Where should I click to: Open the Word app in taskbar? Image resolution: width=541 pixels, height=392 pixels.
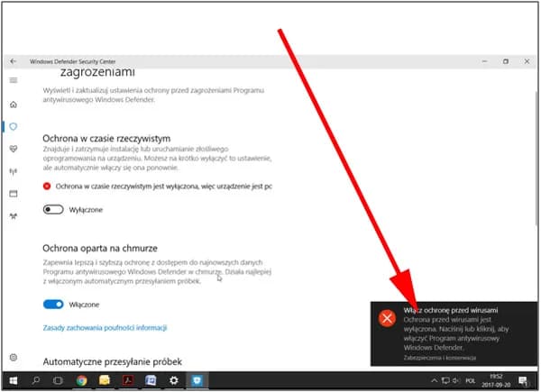151,380
